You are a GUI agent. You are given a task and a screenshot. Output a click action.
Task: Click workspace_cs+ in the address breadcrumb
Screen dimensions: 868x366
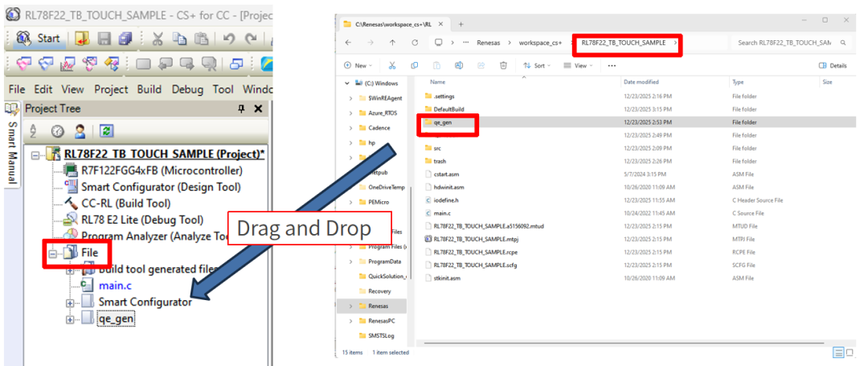pos(540,43)
